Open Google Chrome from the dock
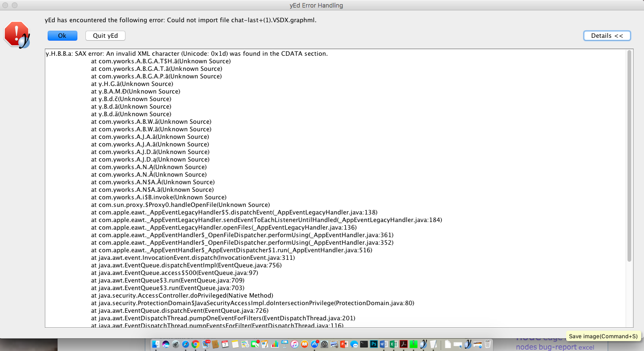The height and width of the screenshot is (351, 644). [195, 344]
